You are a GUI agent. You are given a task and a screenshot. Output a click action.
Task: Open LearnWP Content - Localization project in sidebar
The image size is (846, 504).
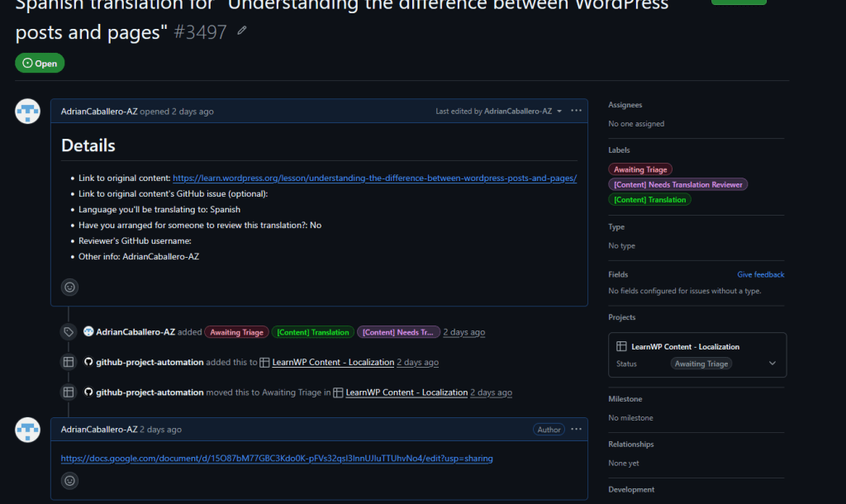click(685, 346)
